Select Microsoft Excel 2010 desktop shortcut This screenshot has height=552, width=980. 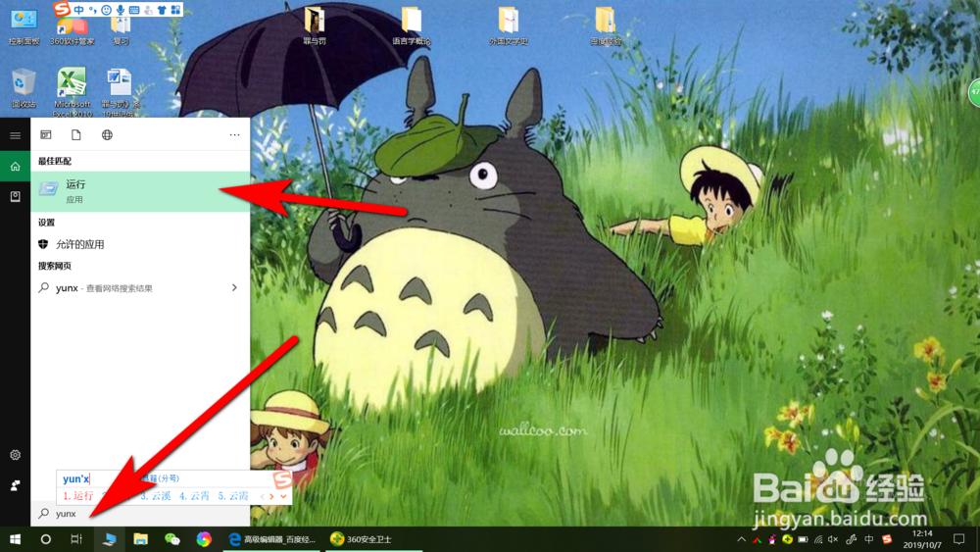tap(72, 92)
